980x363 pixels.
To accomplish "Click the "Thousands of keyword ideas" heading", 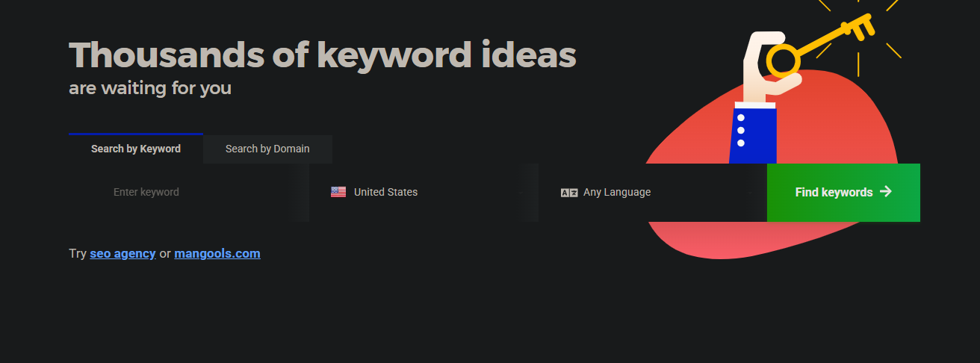I will [x=322, y=55].
